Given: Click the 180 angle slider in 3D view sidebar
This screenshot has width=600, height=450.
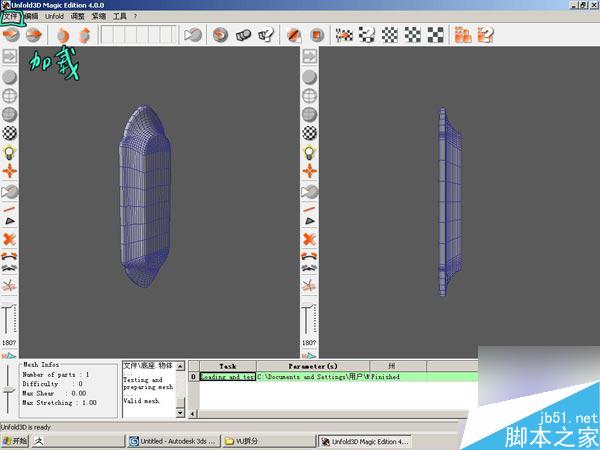Looking at the screenshot, I should click(9, 321).
